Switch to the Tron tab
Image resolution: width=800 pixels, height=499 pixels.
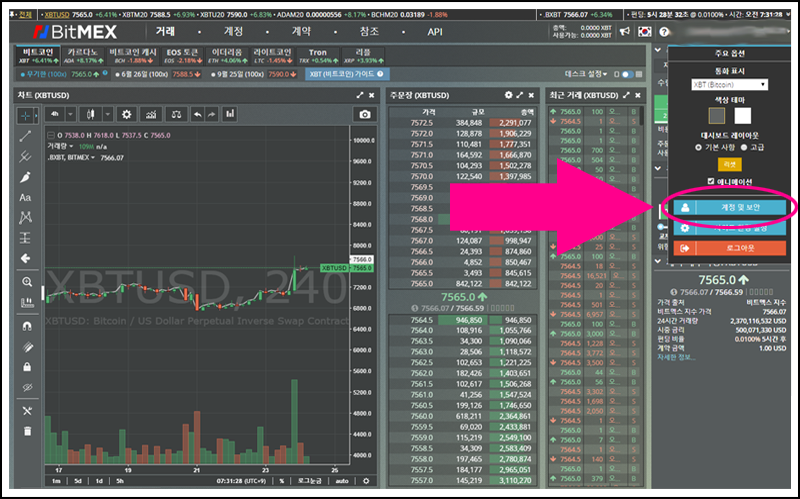click(x=317, y=56)
